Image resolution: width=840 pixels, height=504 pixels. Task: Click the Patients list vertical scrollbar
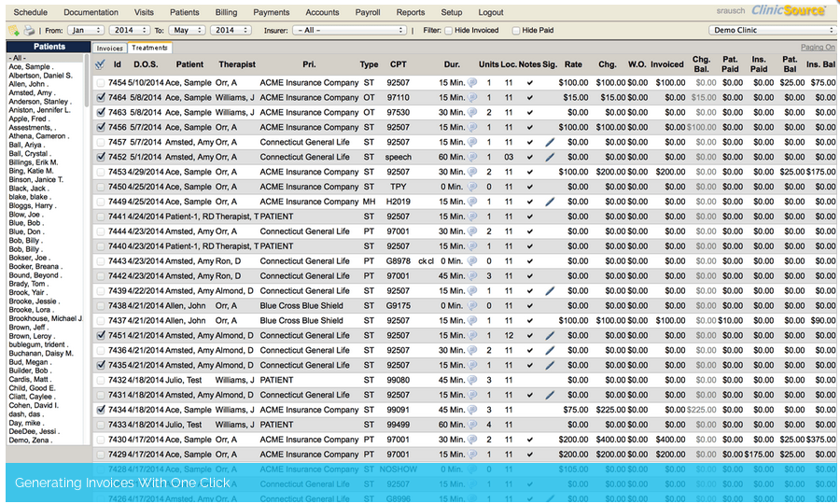(87, 80)
